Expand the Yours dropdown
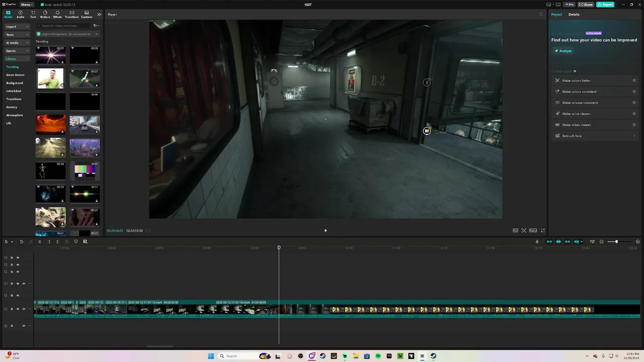Image resolution: width=644 pixels, height=362 pixels. 17,35
